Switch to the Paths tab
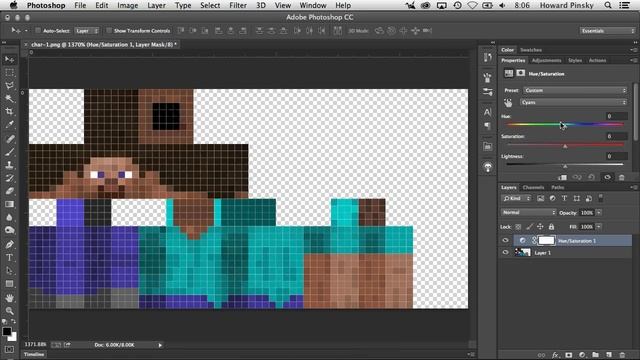640x360 pixels. point(558,187)
